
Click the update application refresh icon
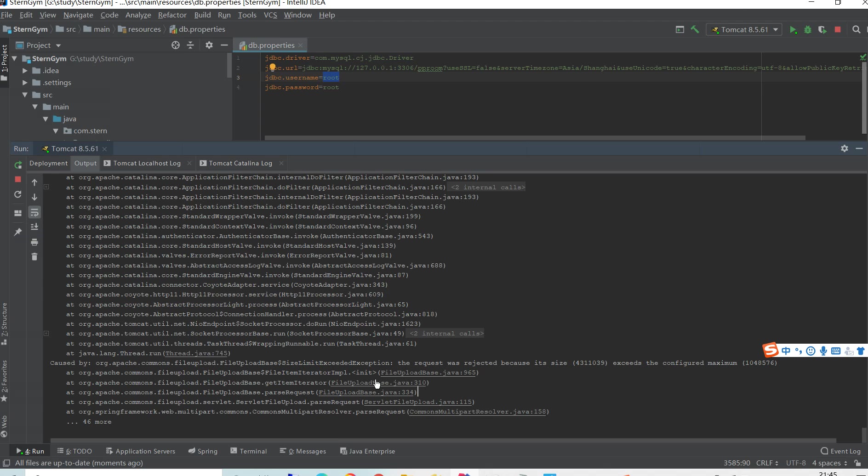click(x=18, y=194)
